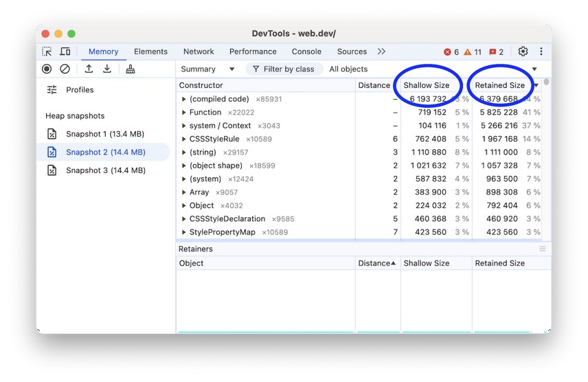Click the load profile upload icon
Screen dimensions: 588x382
pyautogui.click(x=89, y=69)
